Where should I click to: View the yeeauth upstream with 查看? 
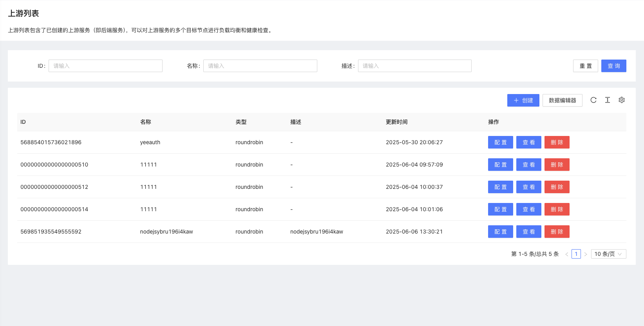tap(528, 142)
